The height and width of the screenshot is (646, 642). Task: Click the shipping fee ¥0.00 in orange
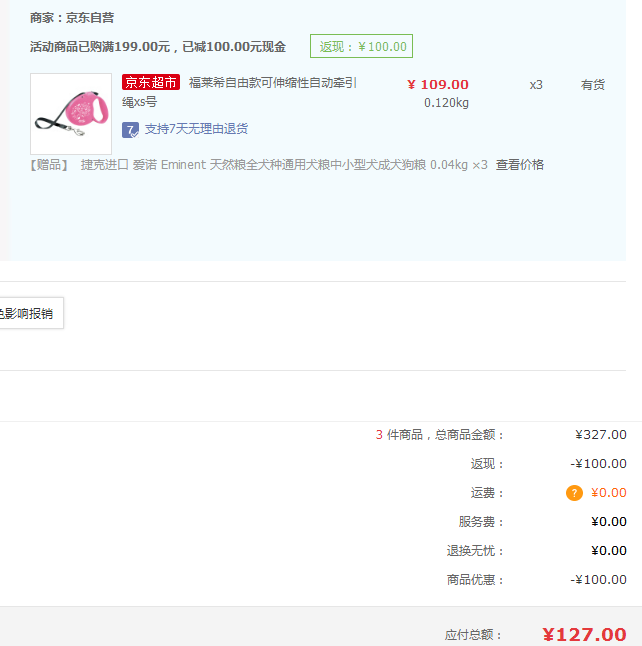tap(609, 493)
